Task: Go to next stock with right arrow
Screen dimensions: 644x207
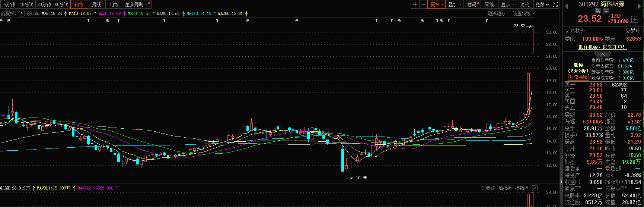Action: pos(640,6)
